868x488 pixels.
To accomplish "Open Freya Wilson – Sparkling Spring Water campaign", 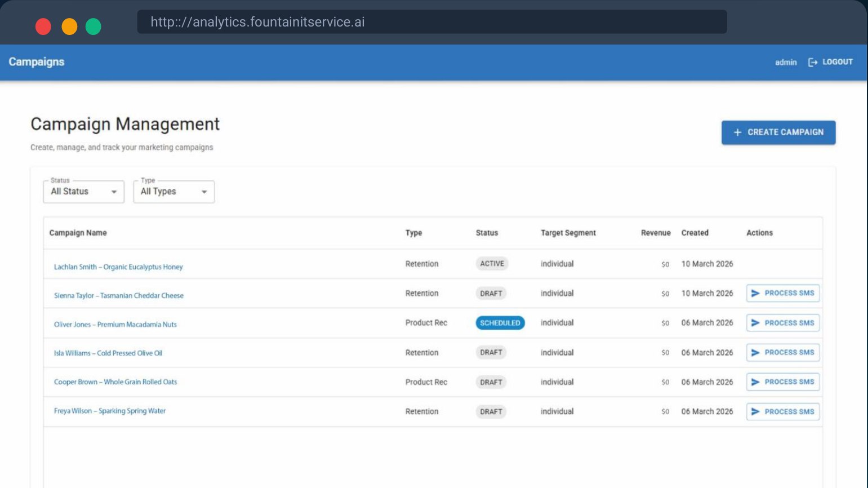I will 110,411.
